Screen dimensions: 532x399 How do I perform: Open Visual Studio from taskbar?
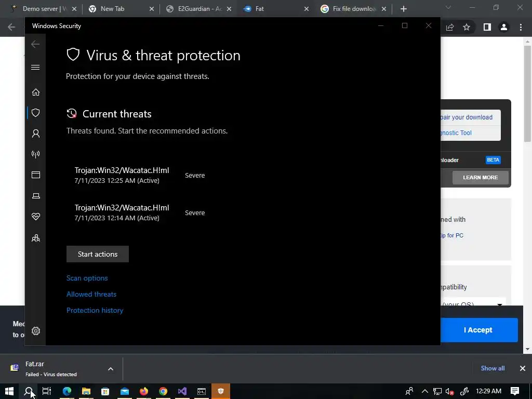point(182,391)
